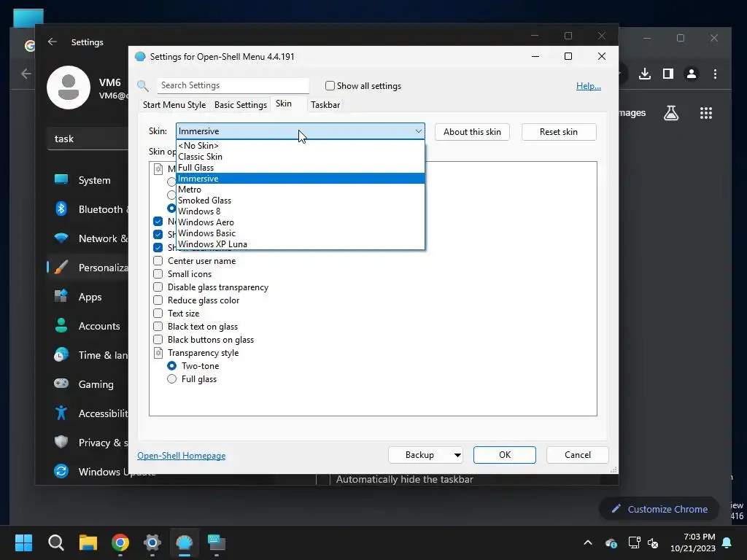The width and height of the screenshot is (747, 560).
Task: Toggle Chrome side panel icon
Action: [668, 74]
